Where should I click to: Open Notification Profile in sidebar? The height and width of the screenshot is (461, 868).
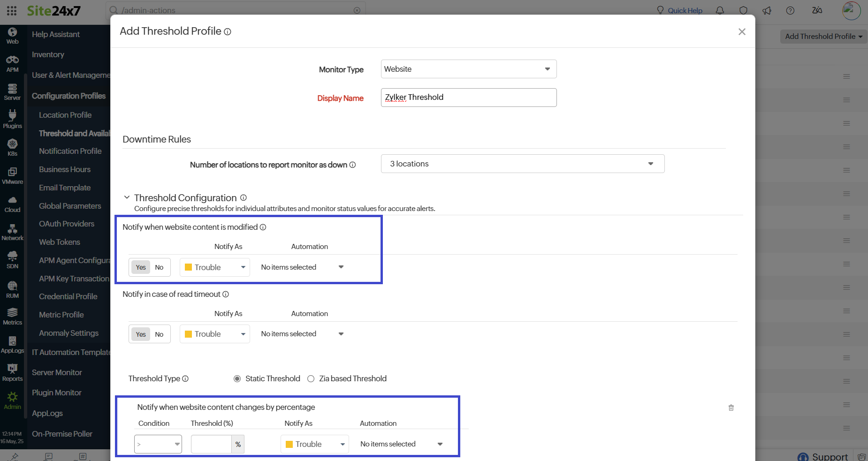70,151
